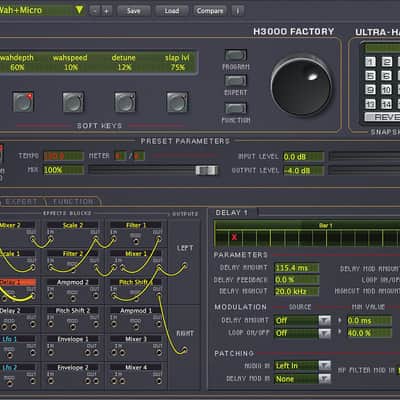Click the Ampmod 2 out jack

96,295
